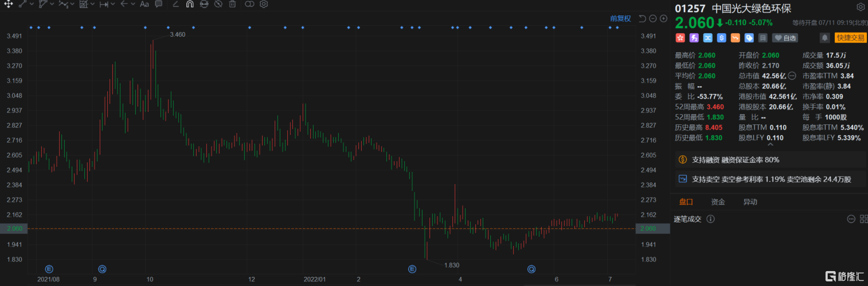Click the blue dollar sign badge
This screenshot has height=286, width=868.
tap(721, 38)
